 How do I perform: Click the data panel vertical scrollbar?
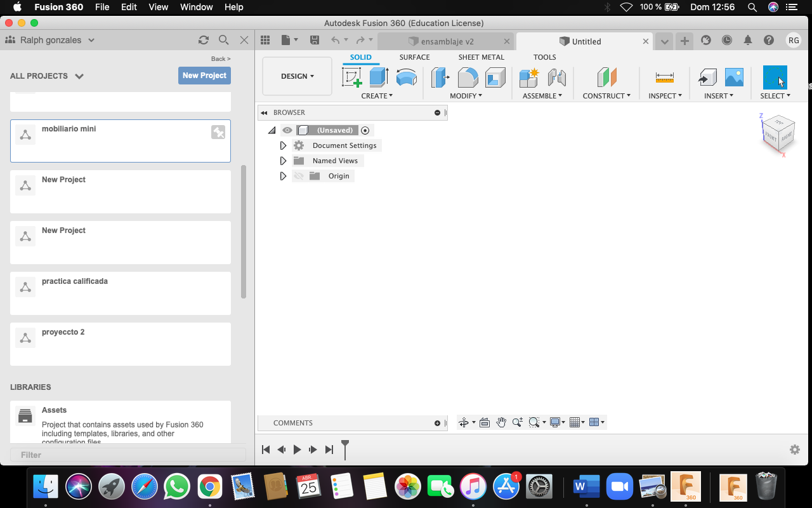244,232
